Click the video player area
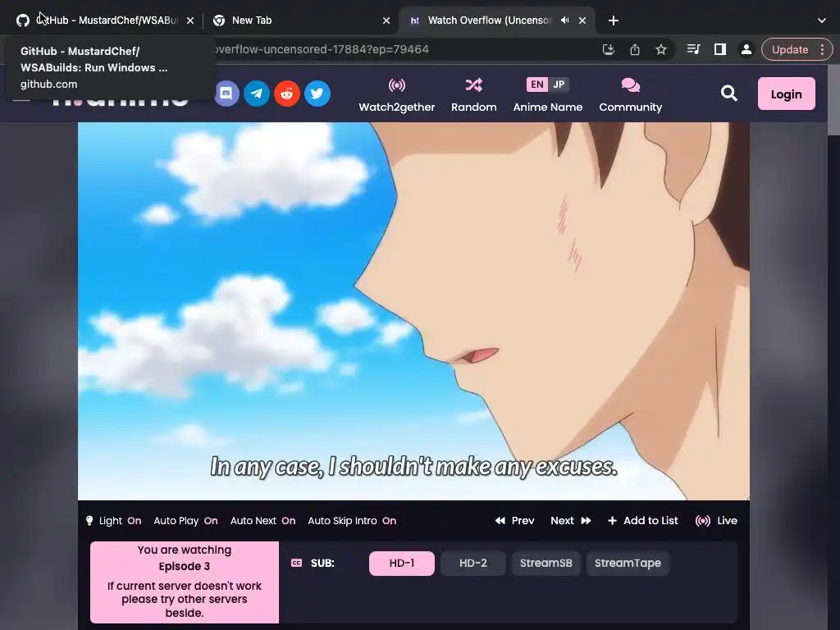The image size is (840, 630). coord(413,311)
